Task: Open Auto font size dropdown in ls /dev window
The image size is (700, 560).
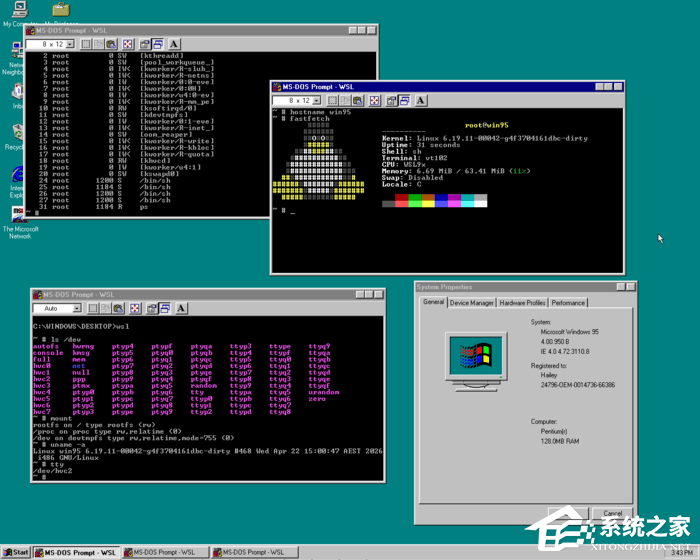Action: point(77,308)
